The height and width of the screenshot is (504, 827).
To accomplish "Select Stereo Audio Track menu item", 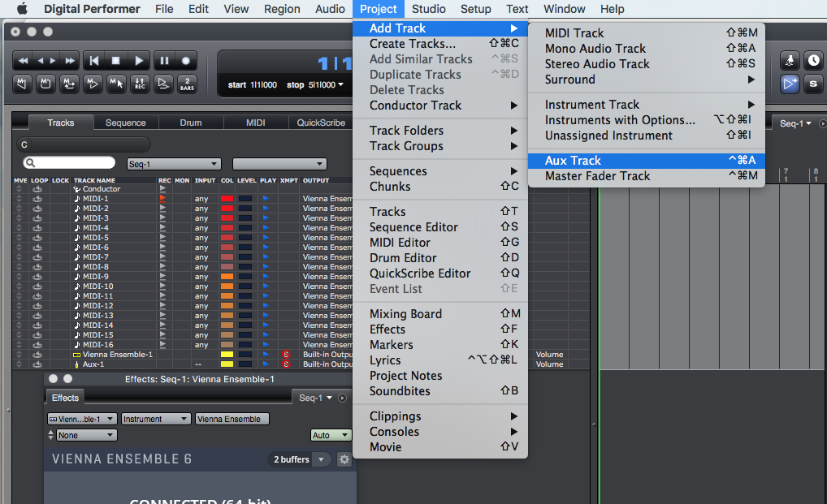I will click(x=646, y=64).
